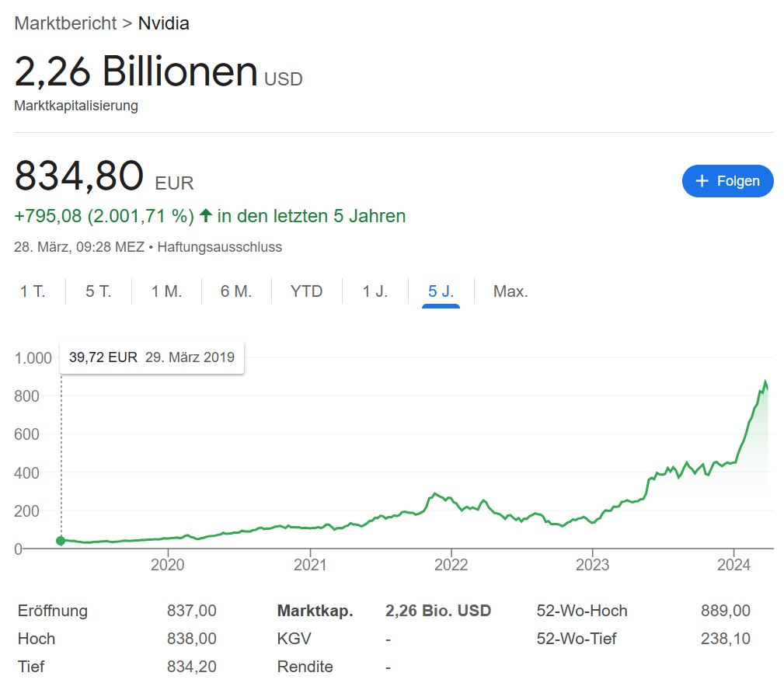Click the green start data point marker
The height and width of the screenshot is (683, 784).
pos(61,541)
